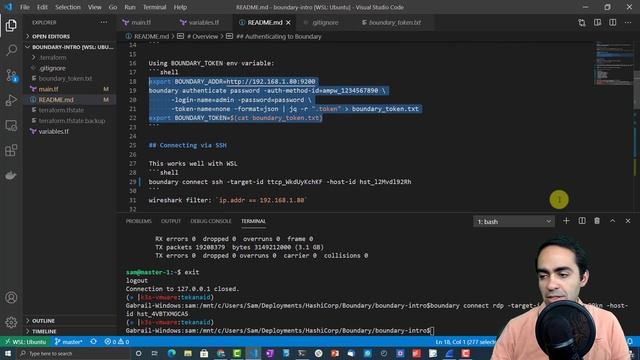Select the Terminal panel tab
The width and height of the screenshot is (640, 360).
[x=253, y=221]
